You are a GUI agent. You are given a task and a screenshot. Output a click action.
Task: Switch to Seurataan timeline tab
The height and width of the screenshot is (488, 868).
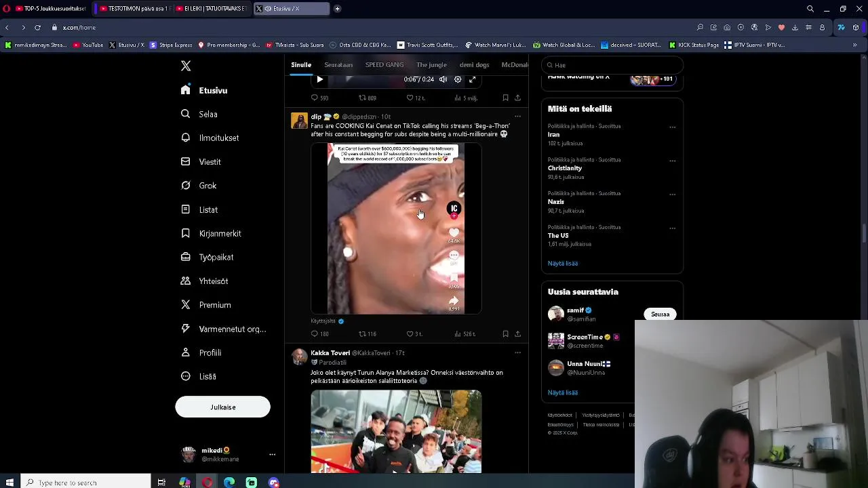(338, 64)
